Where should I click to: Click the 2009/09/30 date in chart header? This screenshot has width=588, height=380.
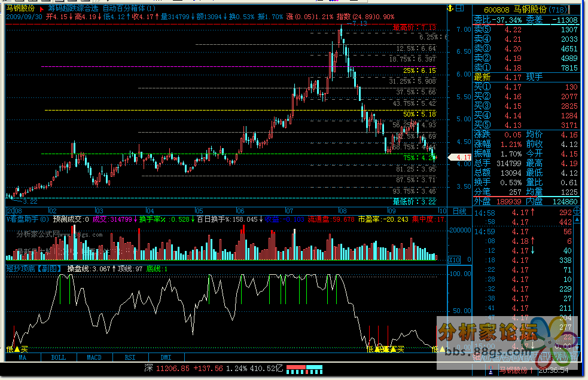(x=24, y=17)
